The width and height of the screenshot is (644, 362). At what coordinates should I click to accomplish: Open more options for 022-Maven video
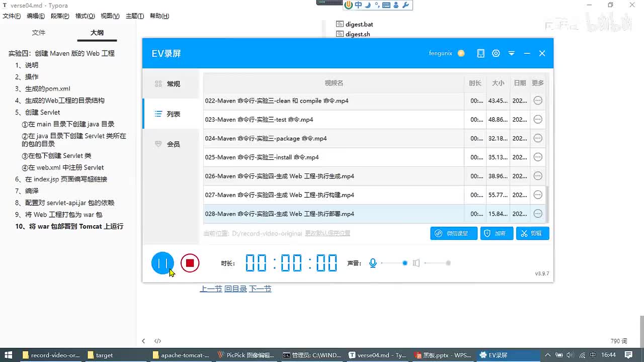pos(538,101)
